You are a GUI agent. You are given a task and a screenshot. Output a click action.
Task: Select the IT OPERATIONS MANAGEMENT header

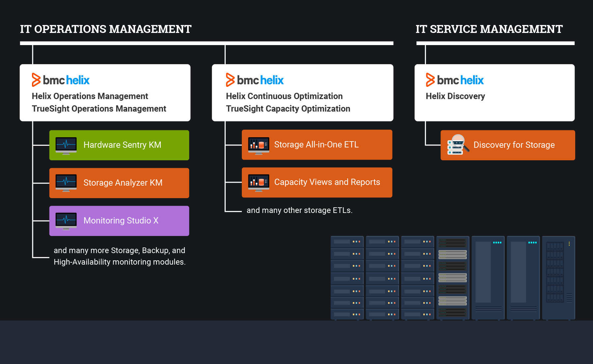105,29
